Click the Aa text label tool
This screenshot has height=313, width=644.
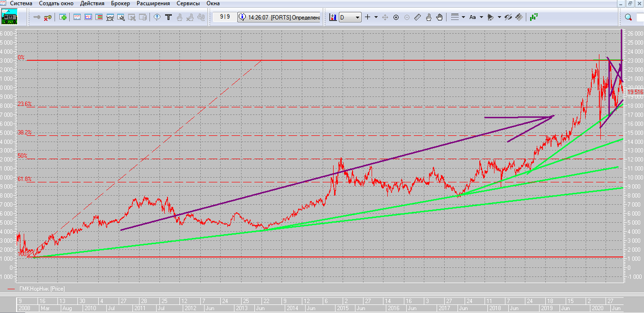472,17
